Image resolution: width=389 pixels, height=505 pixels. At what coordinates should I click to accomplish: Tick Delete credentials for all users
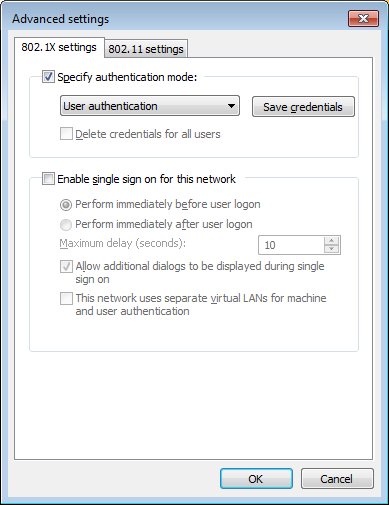coord(66,134)
